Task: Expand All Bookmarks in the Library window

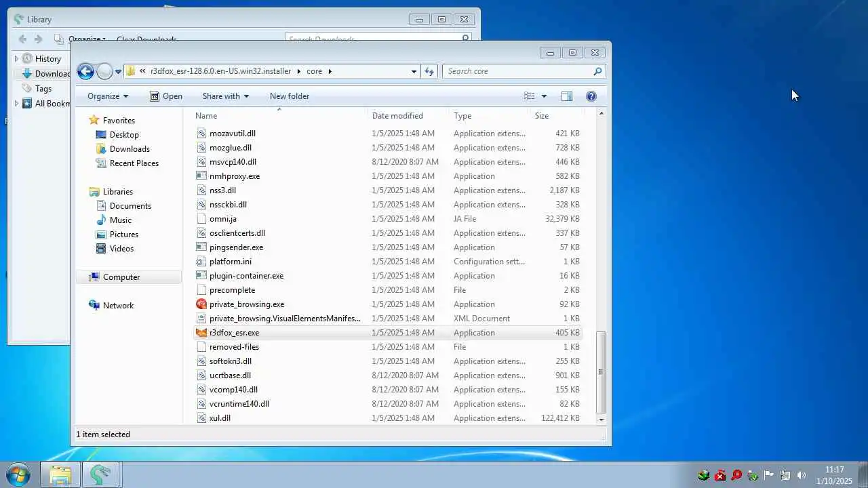Action: click(16, 104)
